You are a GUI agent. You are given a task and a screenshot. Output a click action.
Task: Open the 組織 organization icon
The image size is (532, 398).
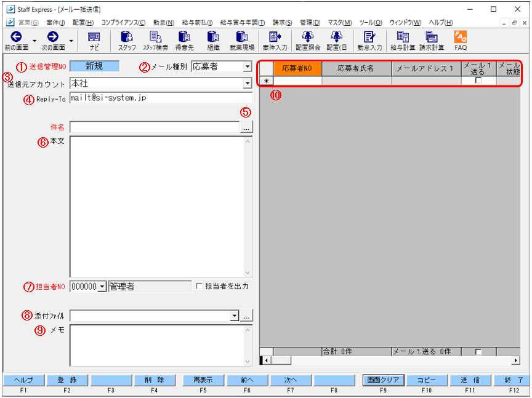tap(213, 37)
